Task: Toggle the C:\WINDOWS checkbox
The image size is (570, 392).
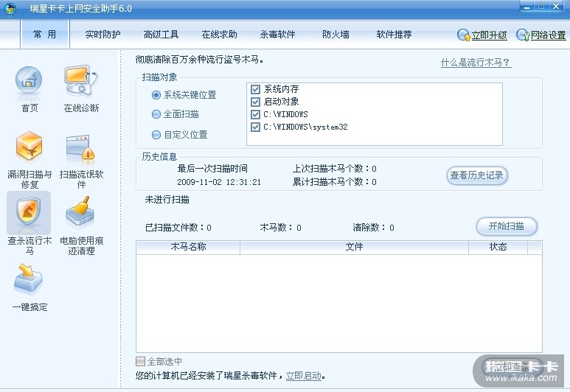Action: (x=256, y=114)
